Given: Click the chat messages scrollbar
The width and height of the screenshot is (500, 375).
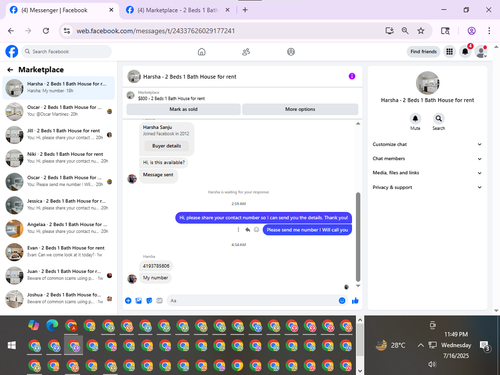Looking at the screenshot, I should (358, 237).
